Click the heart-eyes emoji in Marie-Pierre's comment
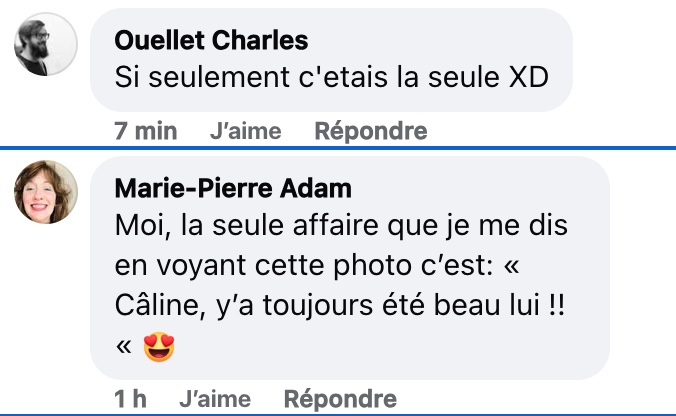 click(x=159, y=346)
